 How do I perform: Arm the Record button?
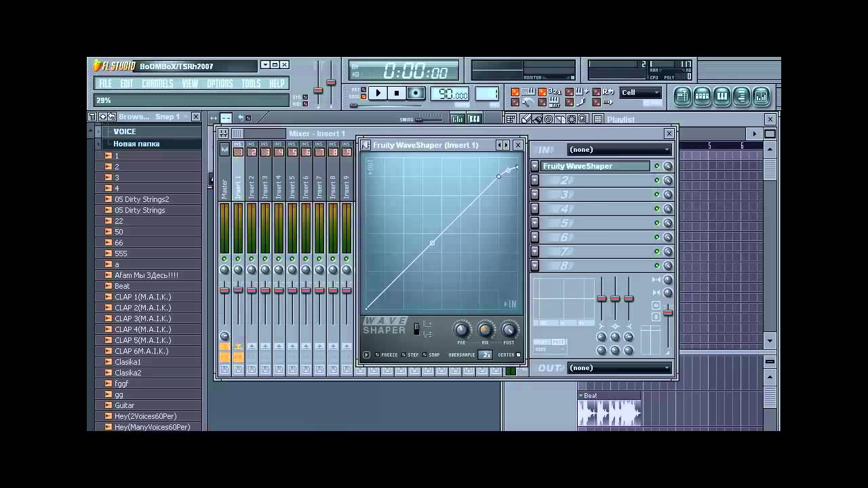coord(416,94)
